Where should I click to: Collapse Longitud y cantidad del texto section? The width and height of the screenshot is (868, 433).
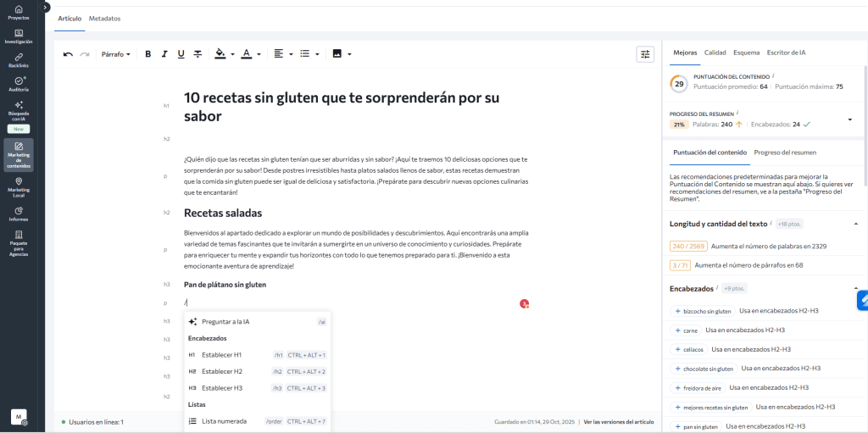[x=856, y=224]
